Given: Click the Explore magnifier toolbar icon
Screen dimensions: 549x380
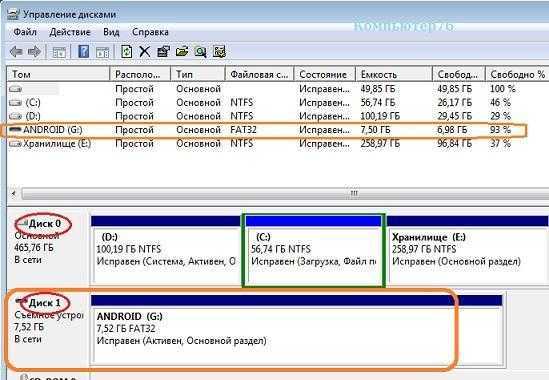Looking at the screenshot, I should click(x=200, y=52).
